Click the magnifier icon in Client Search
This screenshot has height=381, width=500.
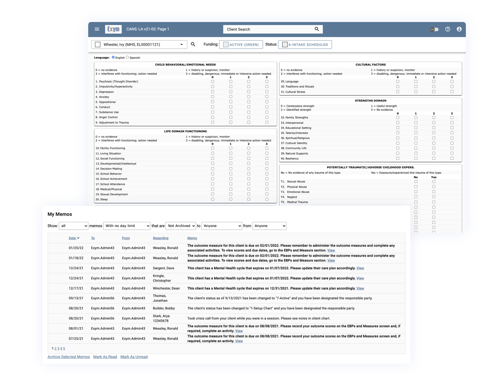317,29
